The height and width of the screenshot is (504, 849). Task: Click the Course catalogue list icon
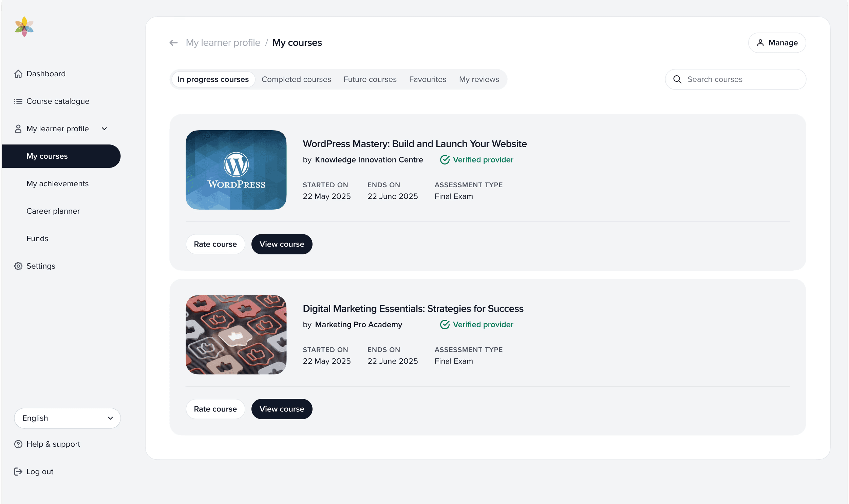(x=18, y=101)
